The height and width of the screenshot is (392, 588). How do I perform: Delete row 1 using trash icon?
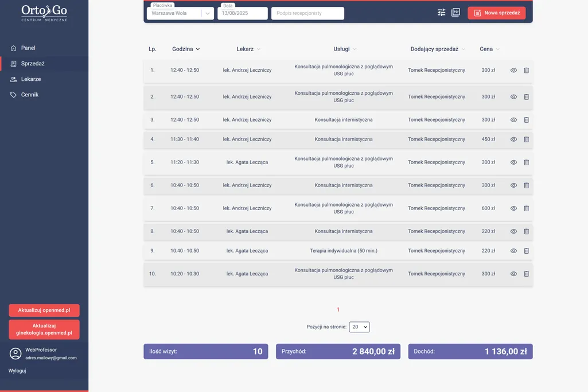point(526,71)
